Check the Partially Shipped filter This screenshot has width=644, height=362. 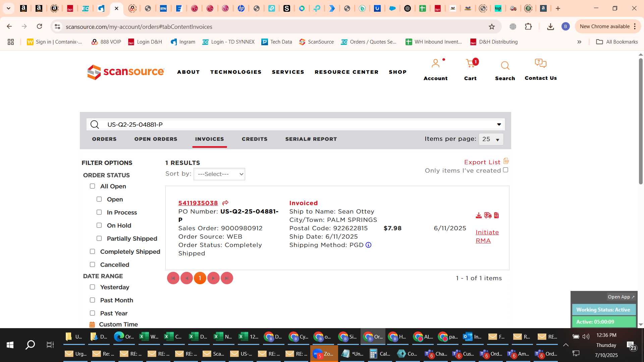[99, 238]
